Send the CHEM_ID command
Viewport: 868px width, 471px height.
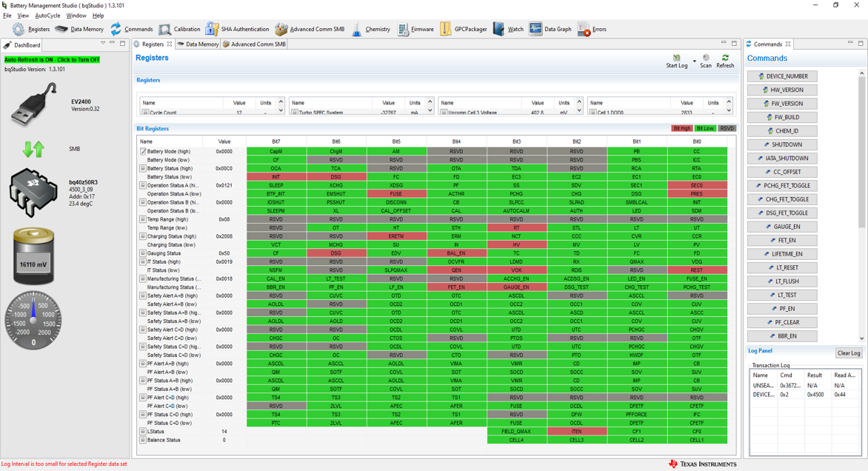(x=782, y=131)
